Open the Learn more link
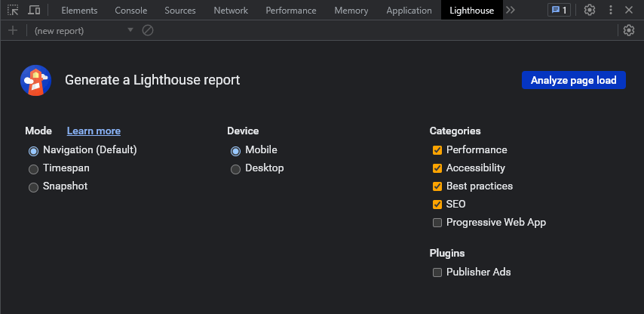This screenshot has height=314, width=644. pos(94,131)
